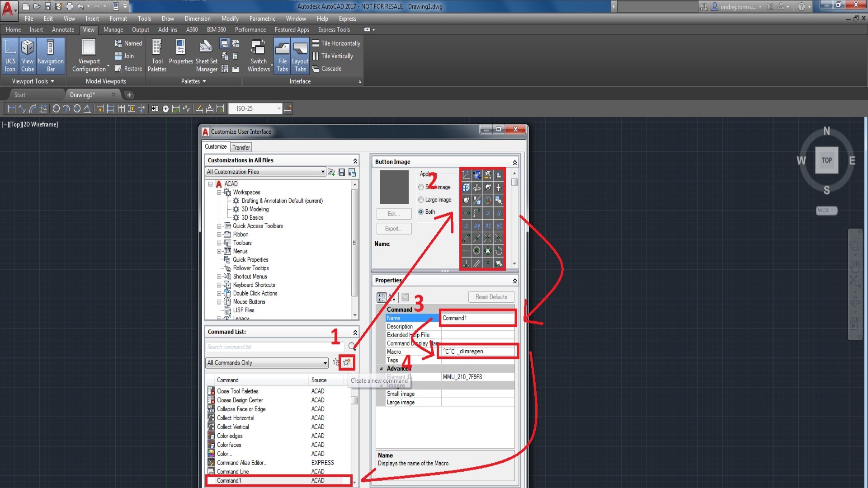This screenshot has width=868, height=488.
Task: Pick the .yz filter image in button grid
Action: [499, 225]
